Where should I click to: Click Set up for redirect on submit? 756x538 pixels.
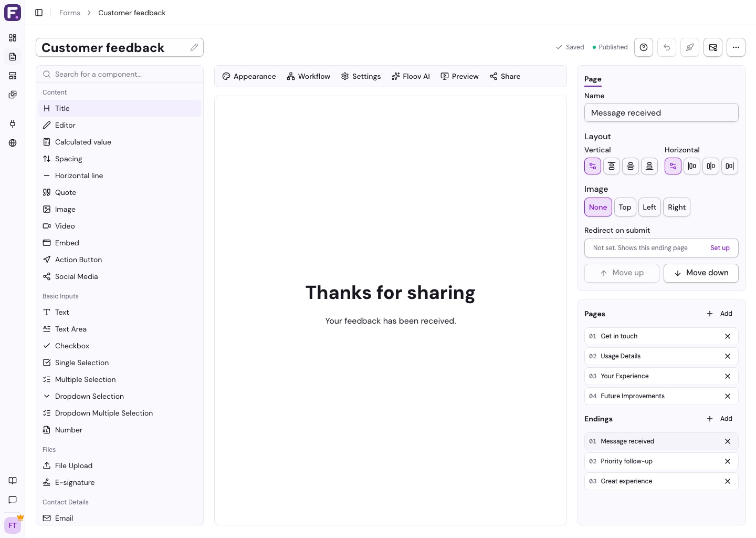click(x=720, y=248)
